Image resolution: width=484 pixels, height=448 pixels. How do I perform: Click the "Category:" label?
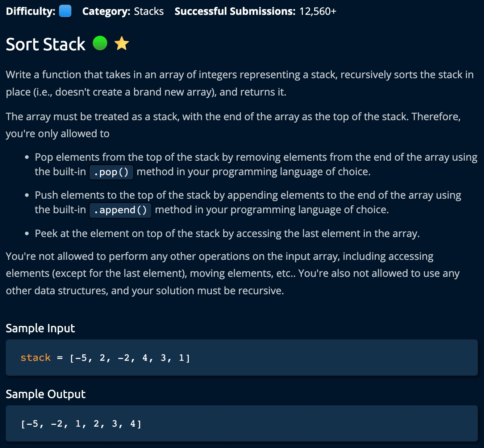coord(106,11)
